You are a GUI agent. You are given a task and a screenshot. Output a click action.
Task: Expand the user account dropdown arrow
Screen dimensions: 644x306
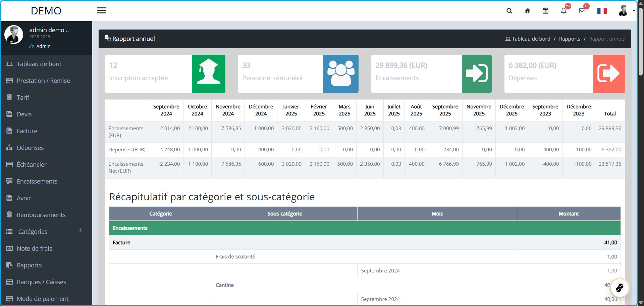click(x=634, y=11)
